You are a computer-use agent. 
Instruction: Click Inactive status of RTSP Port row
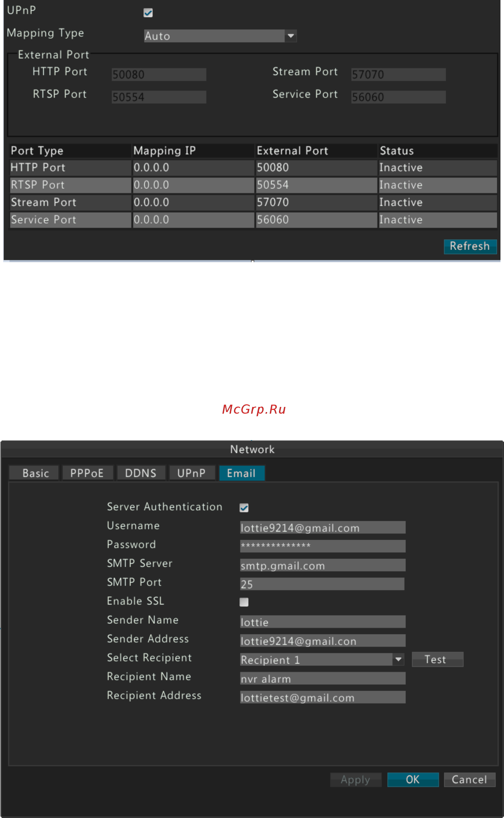438,185
